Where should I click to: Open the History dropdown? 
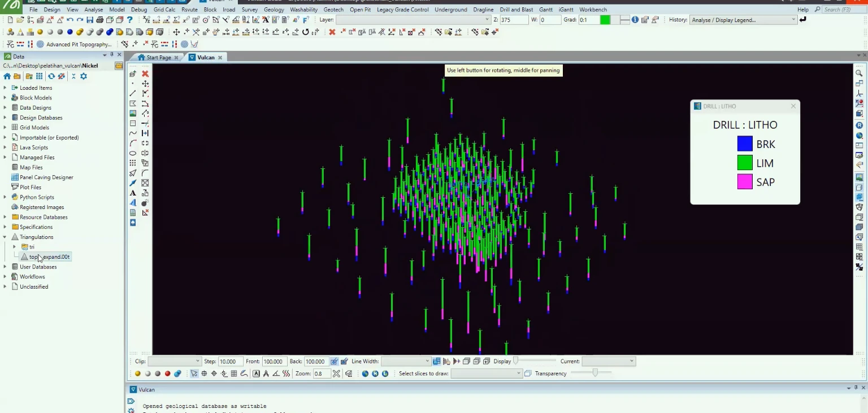click(x=743, y=20)
